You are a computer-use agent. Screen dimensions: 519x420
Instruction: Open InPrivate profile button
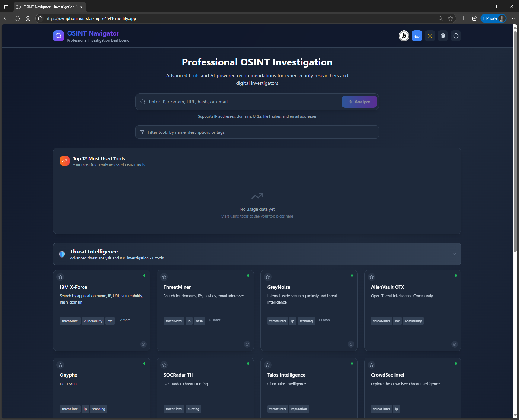tap(493, 18)
